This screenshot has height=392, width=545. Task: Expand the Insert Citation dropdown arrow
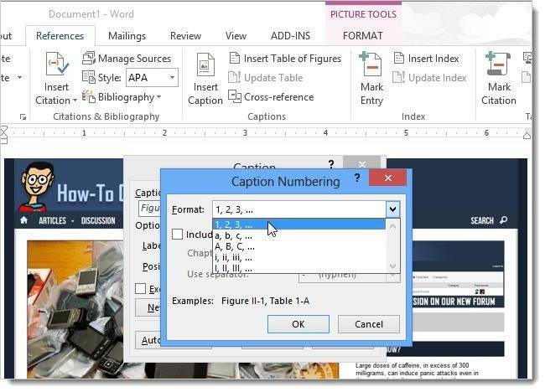(x=75, y=101)
